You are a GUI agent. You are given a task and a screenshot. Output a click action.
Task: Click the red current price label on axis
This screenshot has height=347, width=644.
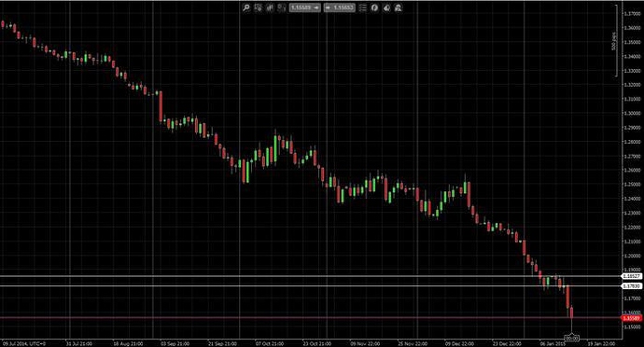coord(632,318)
